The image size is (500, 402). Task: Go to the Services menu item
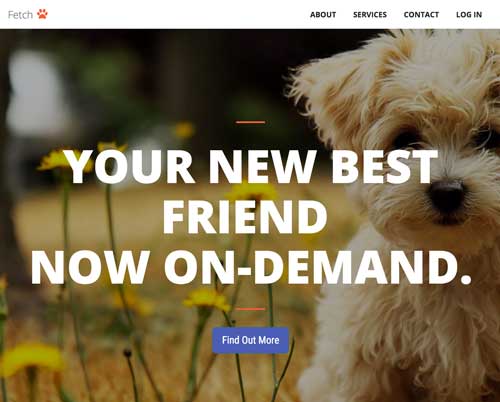click(x=370, y=15)
